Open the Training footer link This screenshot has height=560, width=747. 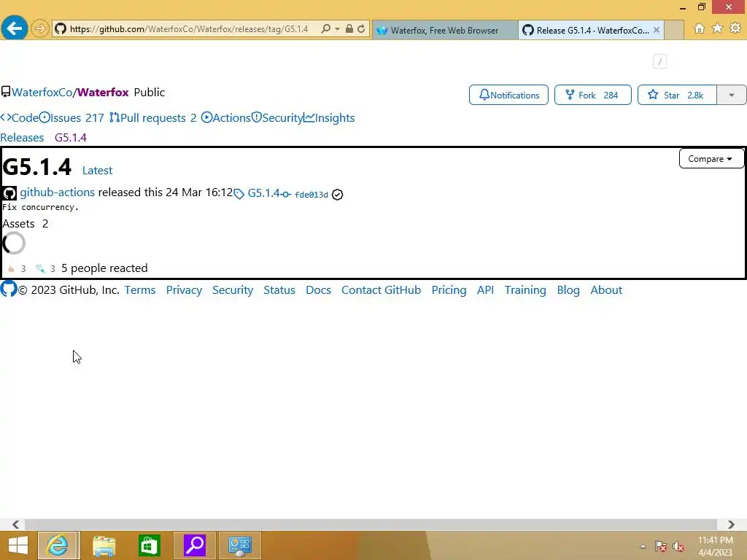click(525, 290)
